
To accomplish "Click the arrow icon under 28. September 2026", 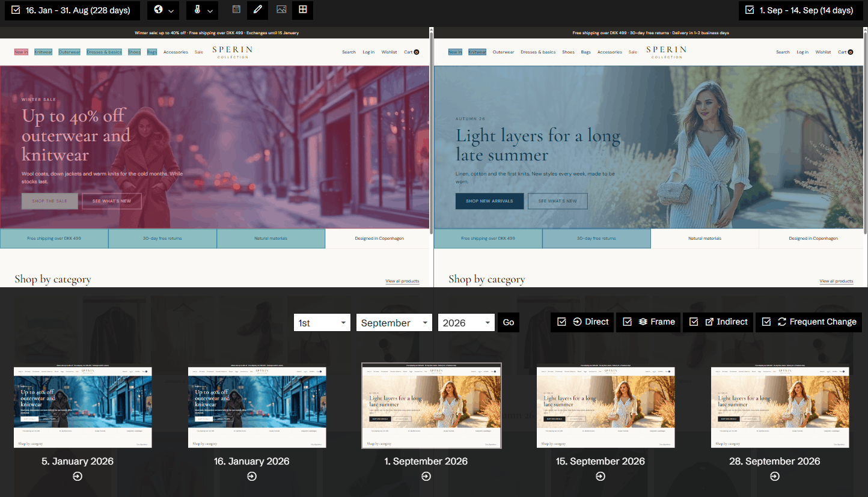I will point(775,477).
